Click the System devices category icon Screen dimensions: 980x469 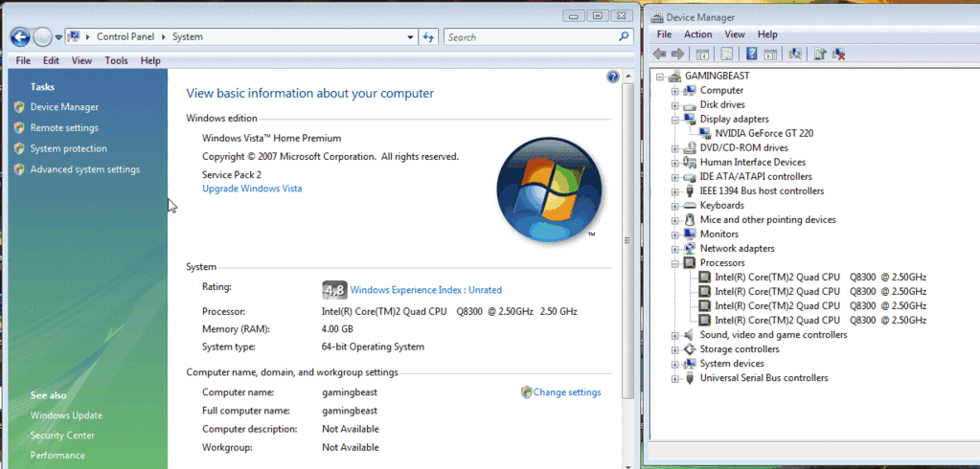tap(690, 364)
